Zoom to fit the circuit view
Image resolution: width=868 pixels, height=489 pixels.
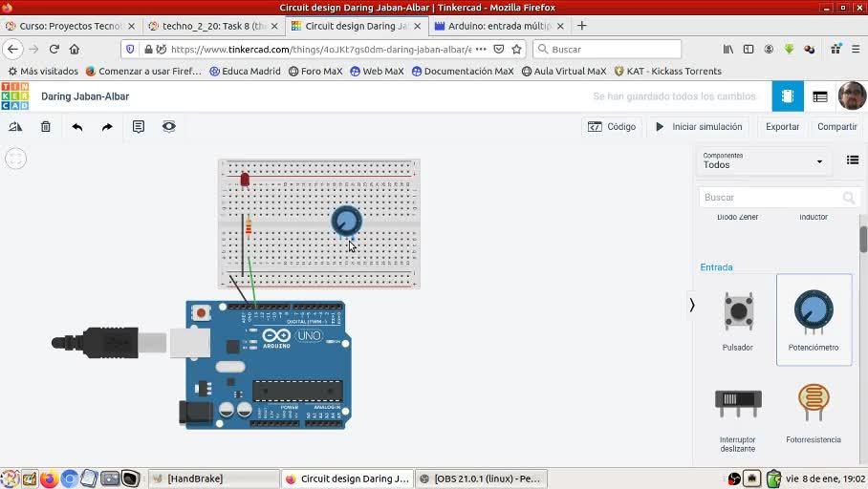(15, 159)
